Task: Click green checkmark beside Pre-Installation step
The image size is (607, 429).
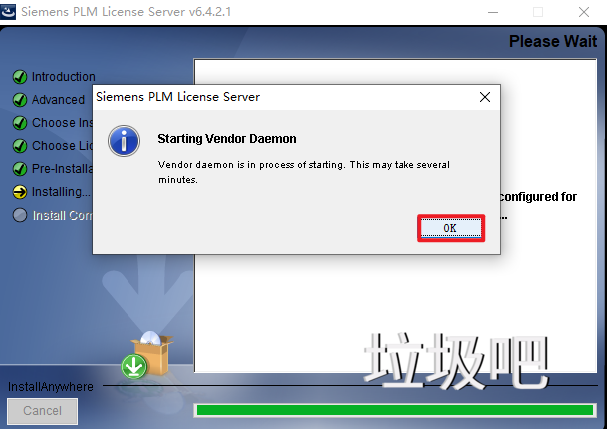Action: [20, 169]
